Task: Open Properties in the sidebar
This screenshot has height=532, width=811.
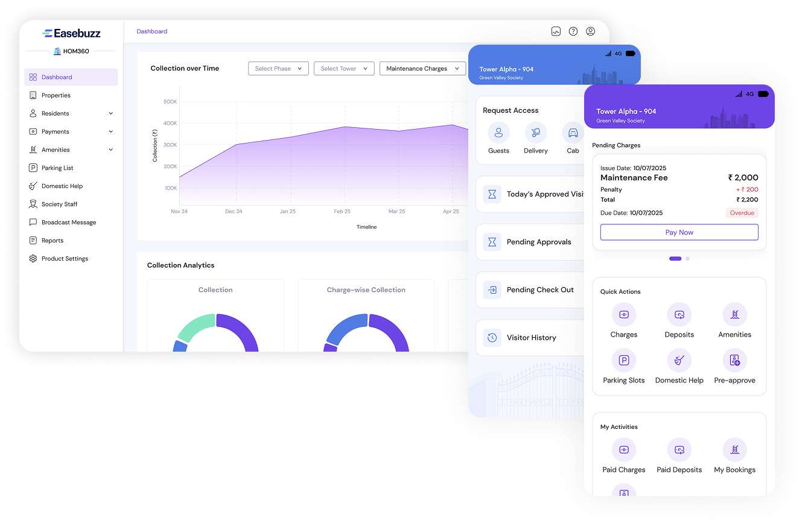Action: (x=56, y=95)
